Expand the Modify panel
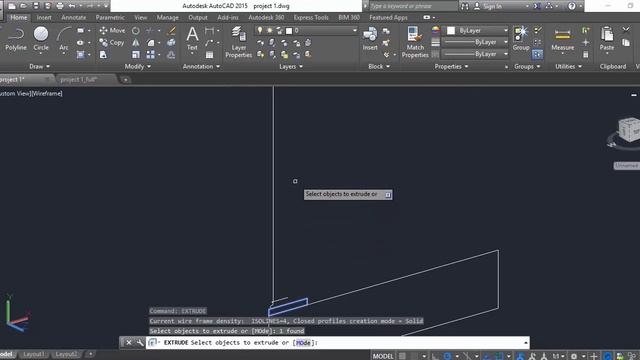Screen dimensions: 640x360 click(x=138, y=66)
